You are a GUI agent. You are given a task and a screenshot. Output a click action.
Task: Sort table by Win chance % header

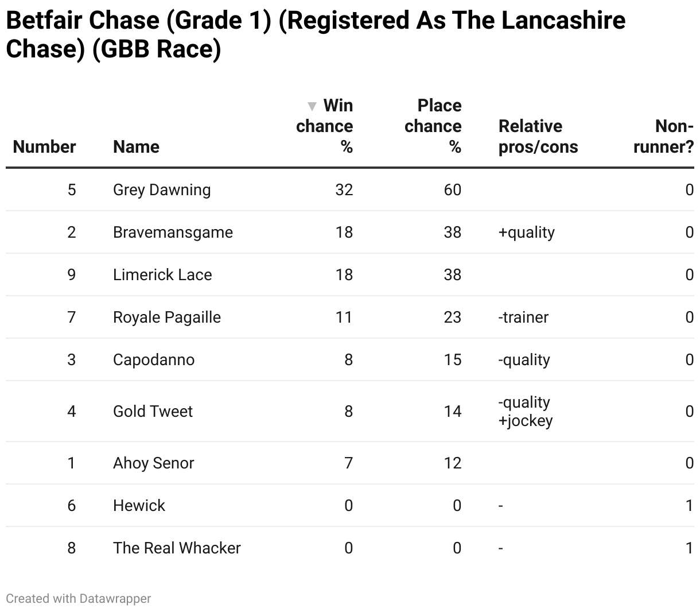[325, 126]
